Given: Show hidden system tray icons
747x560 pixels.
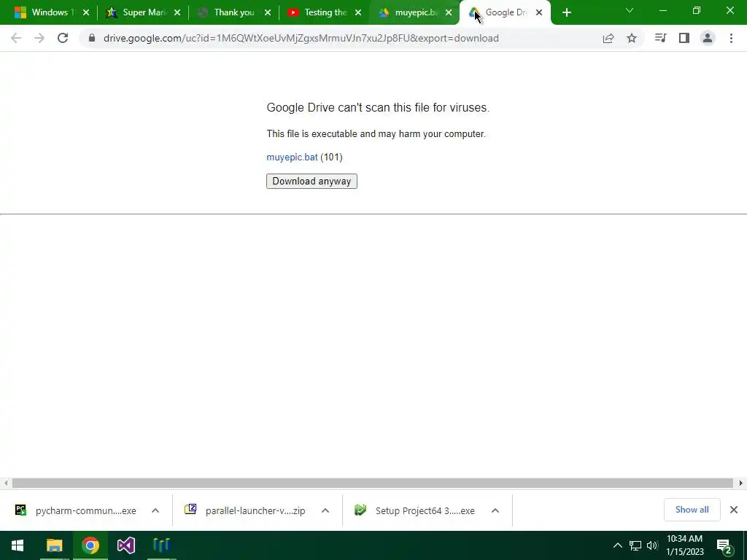Looking at the screenshot, I should point(617,545).
